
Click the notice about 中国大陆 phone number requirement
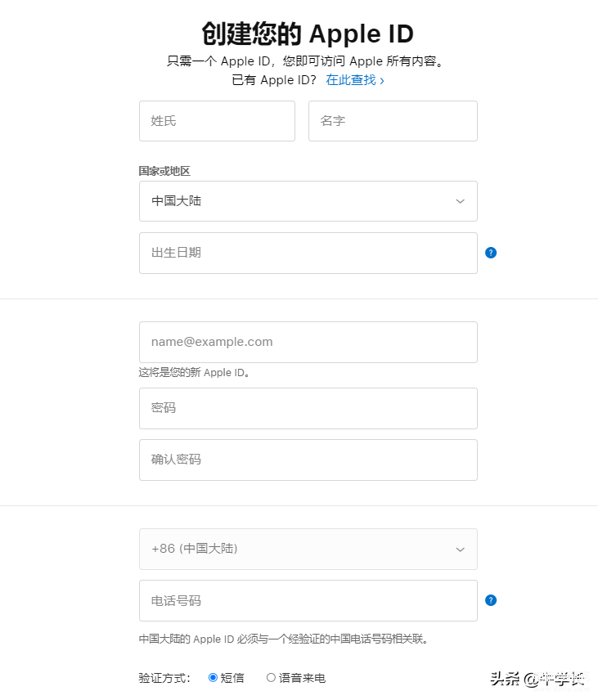pos(283,639)
